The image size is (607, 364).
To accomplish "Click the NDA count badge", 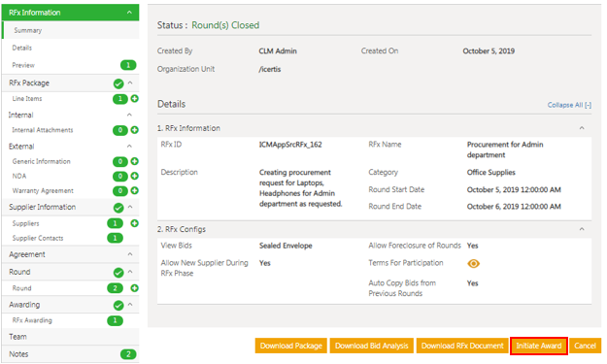I will [120, 176].
